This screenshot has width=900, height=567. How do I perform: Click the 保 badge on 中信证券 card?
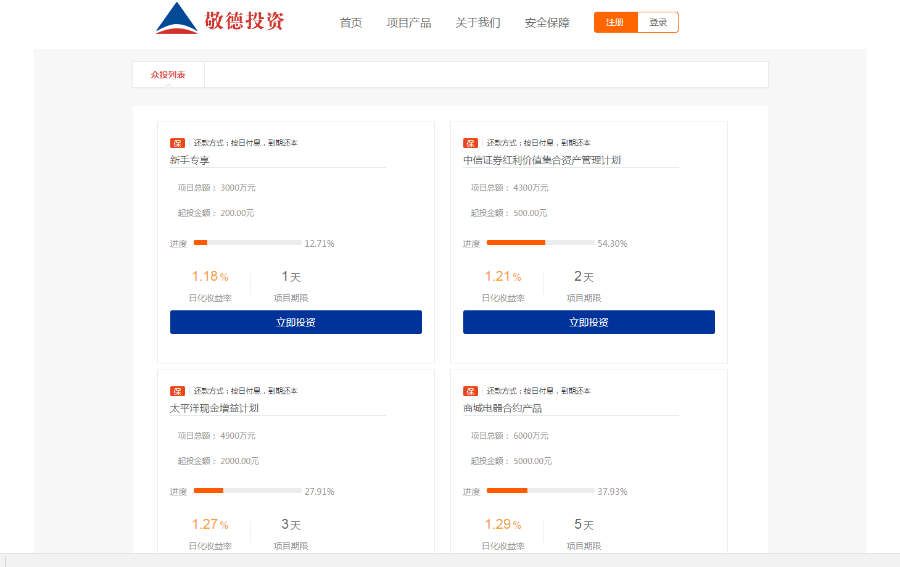point(470,143)
